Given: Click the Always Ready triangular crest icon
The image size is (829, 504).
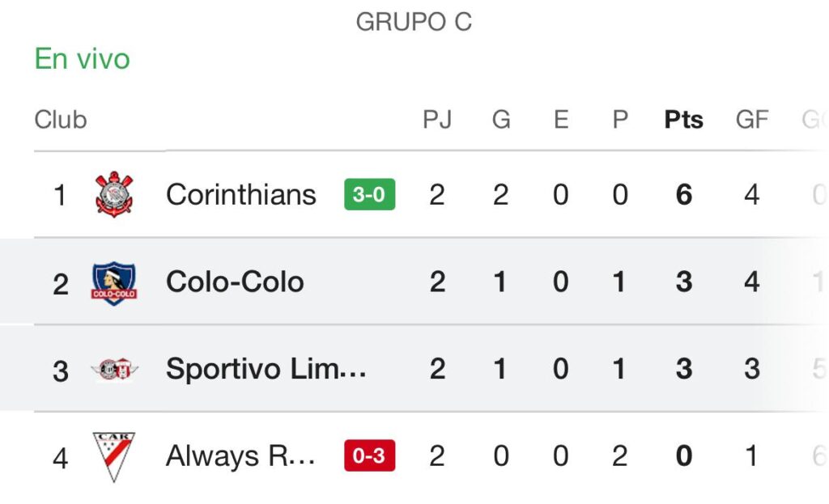Looking at the screenshot, I should click(x=113, y=457).
